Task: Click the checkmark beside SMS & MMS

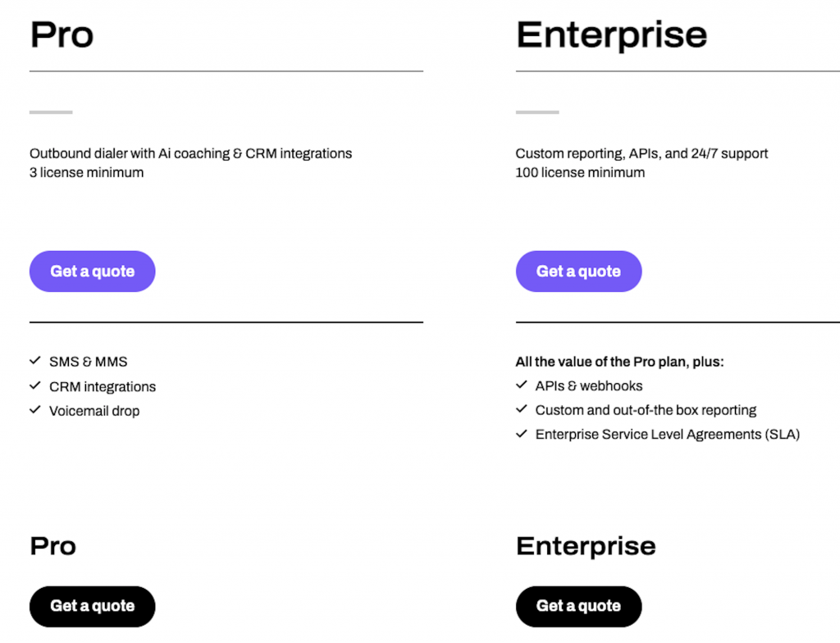Action: [x=35, y=361]
